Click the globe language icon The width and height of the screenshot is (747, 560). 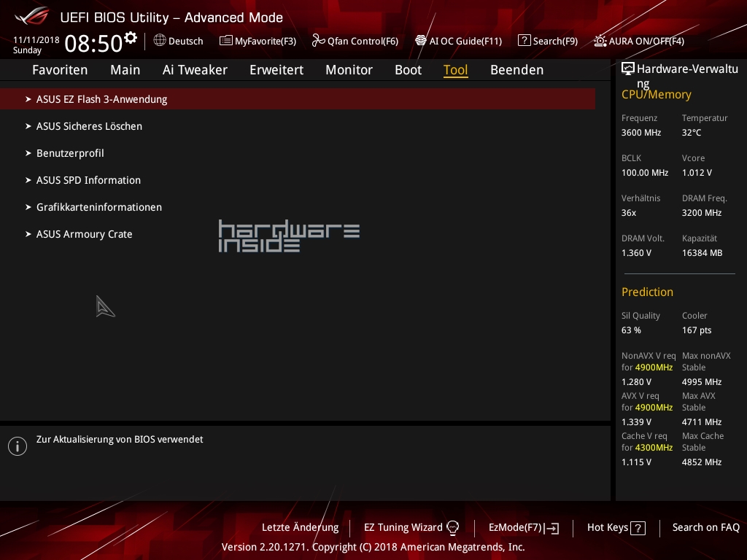[160, 41]
